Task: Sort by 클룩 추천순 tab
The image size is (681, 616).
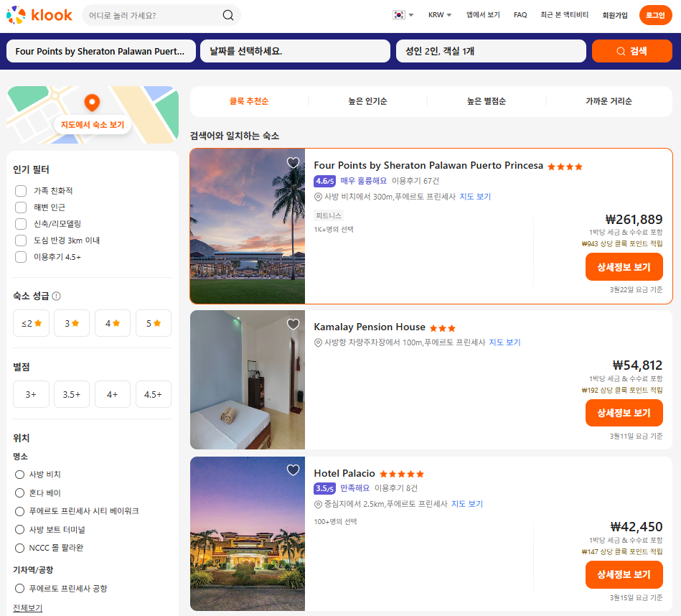Action: tap(249, 101)
